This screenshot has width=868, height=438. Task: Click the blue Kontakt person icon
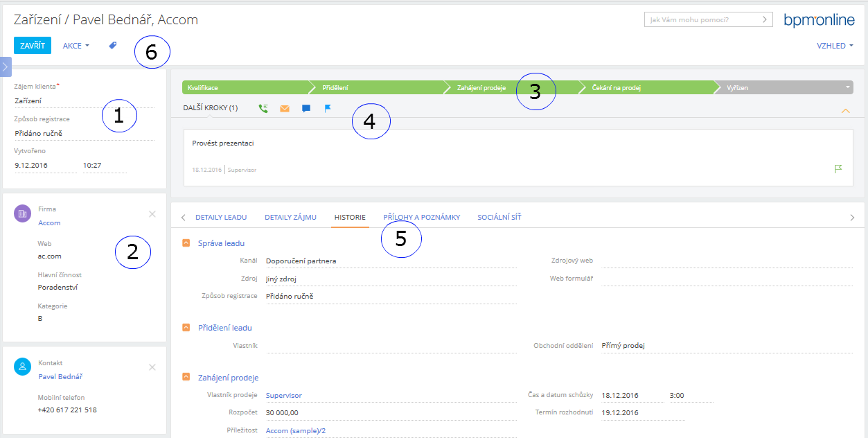[x=23, y=367]
